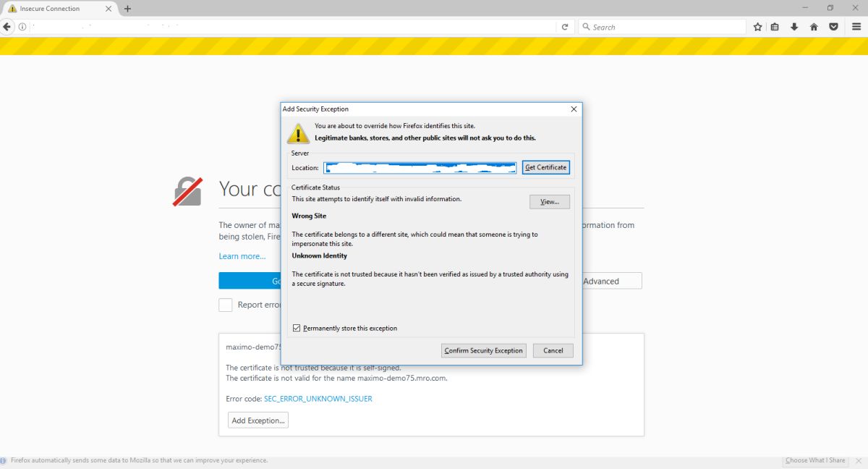Open the site information icon in address bar
868x469 pixels.
(23, 27)
